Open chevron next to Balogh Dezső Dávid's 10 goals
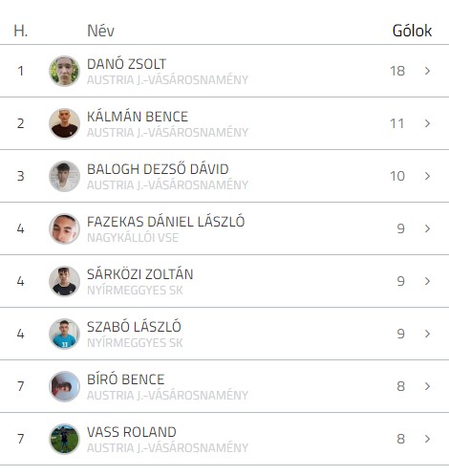Image resolution: width=449 pixels, height=476 pixels. coord(427,176)
